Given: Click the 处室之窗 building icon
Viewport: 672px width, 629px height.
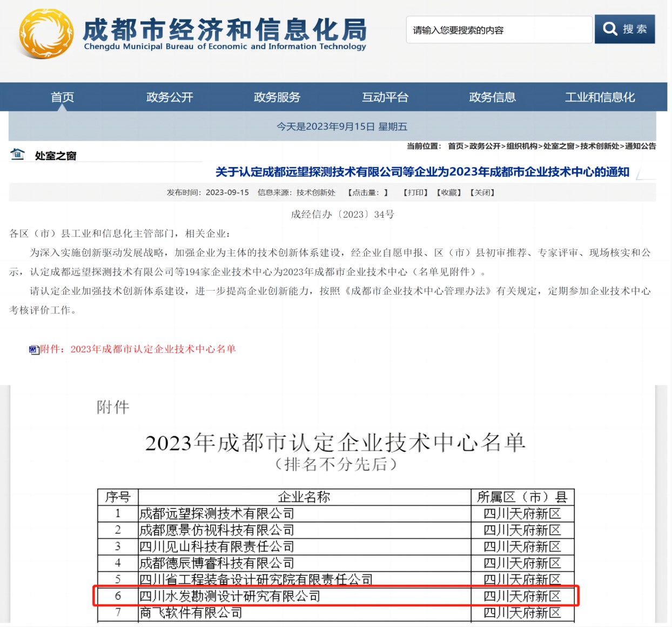Looking at the screenshot, I should click(18, 155).
